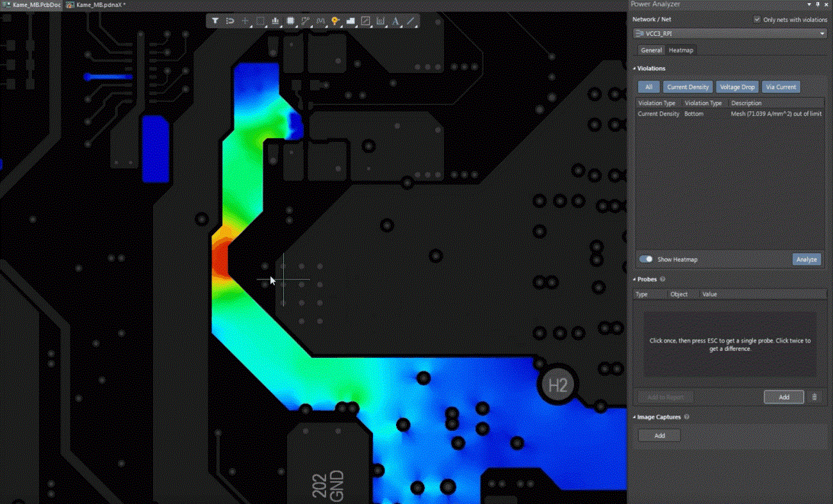
Task: Turn off the Show Heatmap toggle
Action: click(646, 259)
